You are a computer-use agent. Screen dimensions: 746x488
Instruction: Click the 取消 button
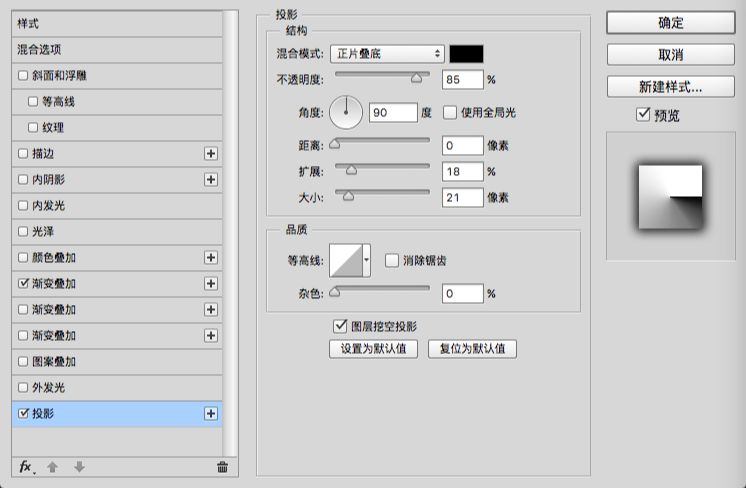(x=671, y=55)
